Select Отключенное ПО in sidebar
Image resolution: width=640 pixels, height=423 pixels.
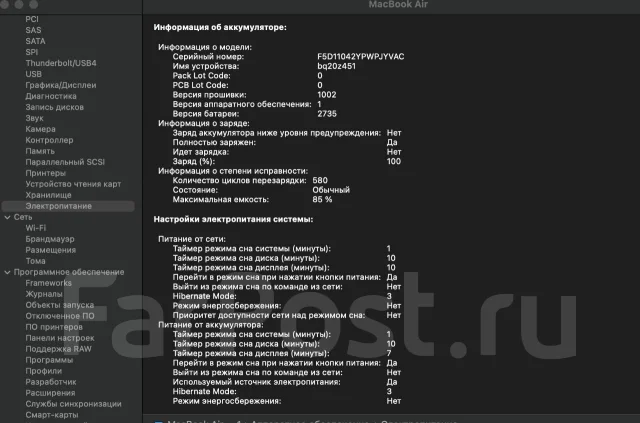pyautogui.click(x=60, y=316)
